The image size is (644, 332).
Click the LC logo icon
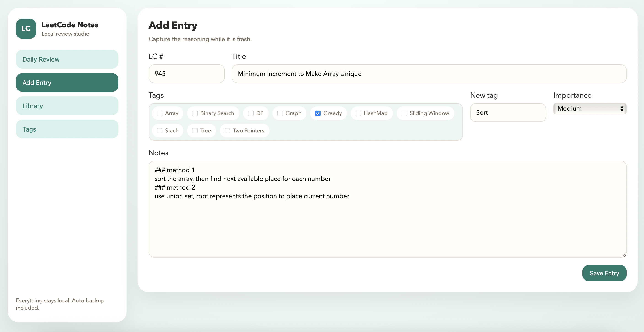(26, 29)
